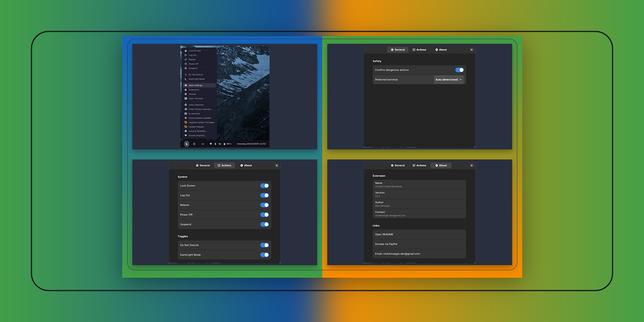Open Terminal via its terminal icon
This screenshot has width=644, height=322.
click(186, 98)
